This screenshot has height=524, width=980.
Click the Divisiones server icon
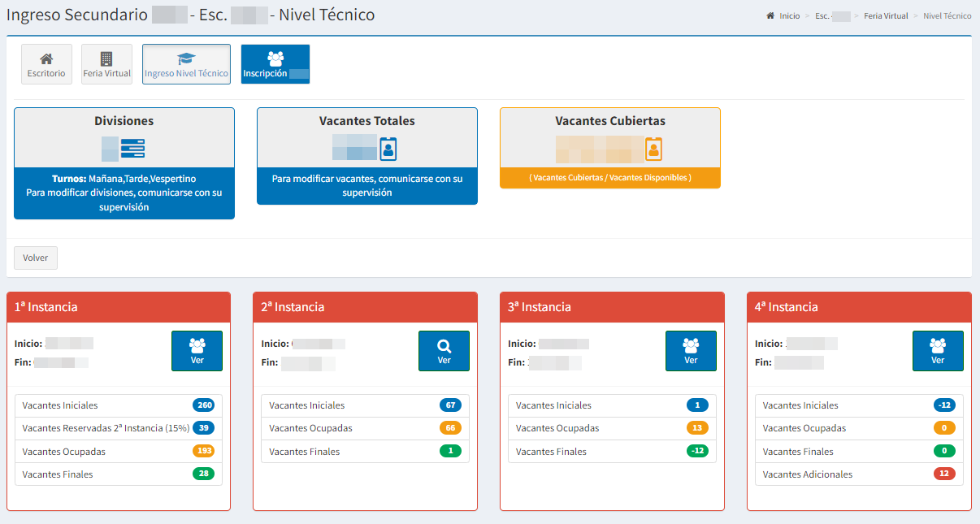tap(132, 149)
